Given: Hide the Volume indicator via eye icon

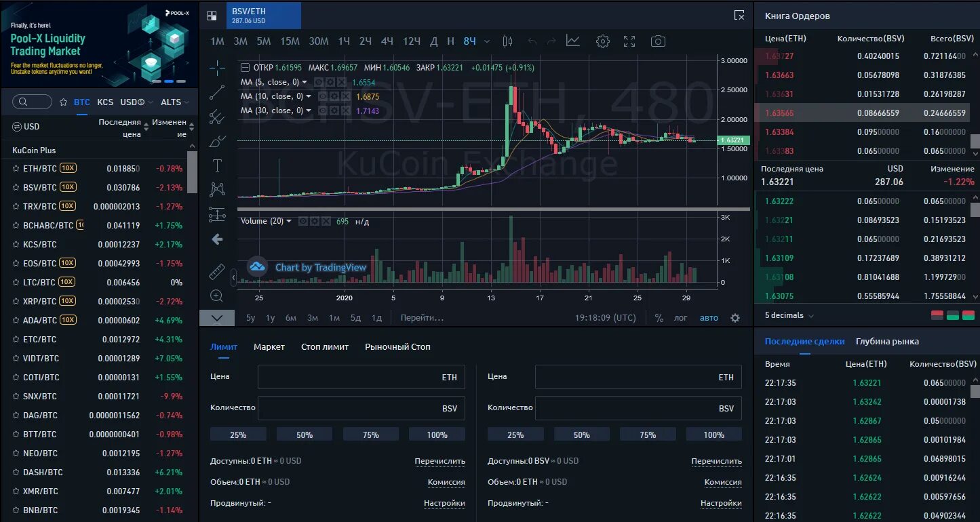Looking at the screenshot, I should [x=303, y=221].
